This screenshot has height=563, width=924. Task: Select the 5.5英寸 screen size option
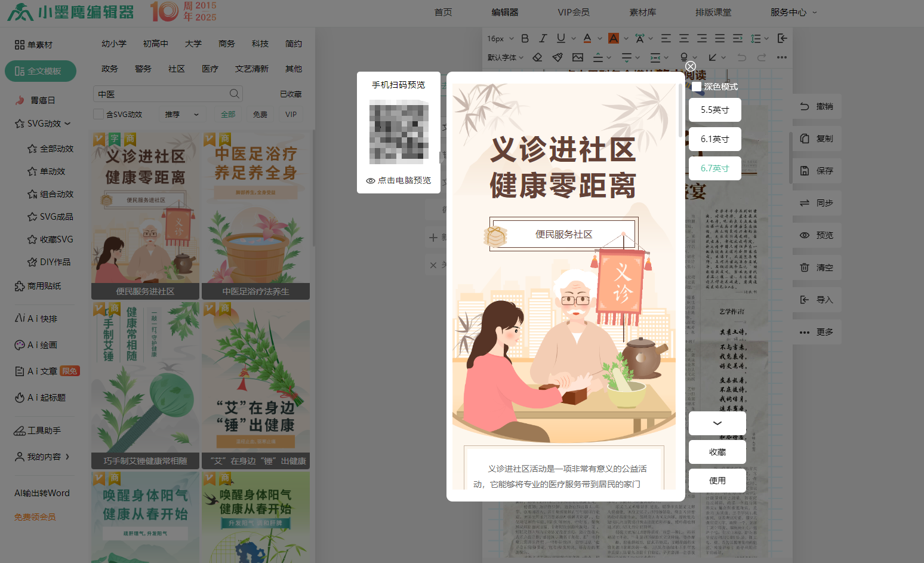(x=714, y=110)
